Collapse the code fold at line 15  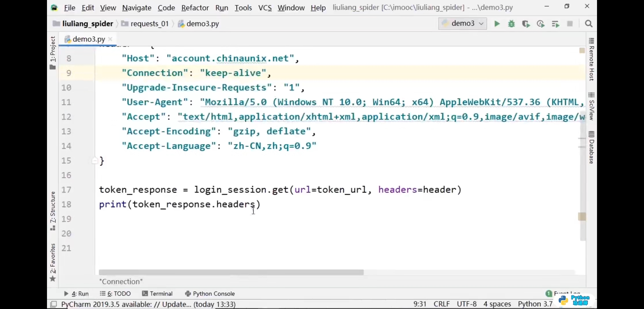click(x=95, y=161)
